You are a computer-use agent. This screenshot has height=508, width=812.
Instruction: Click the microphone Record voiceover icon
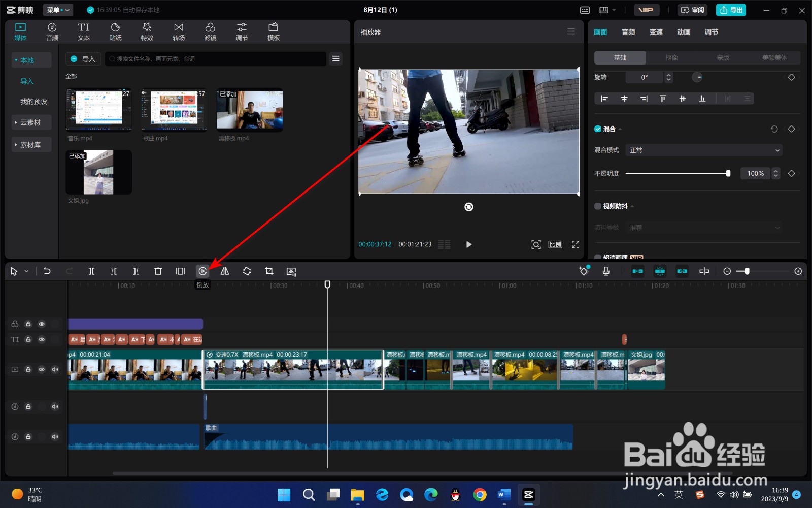click(x=606, y=271)
